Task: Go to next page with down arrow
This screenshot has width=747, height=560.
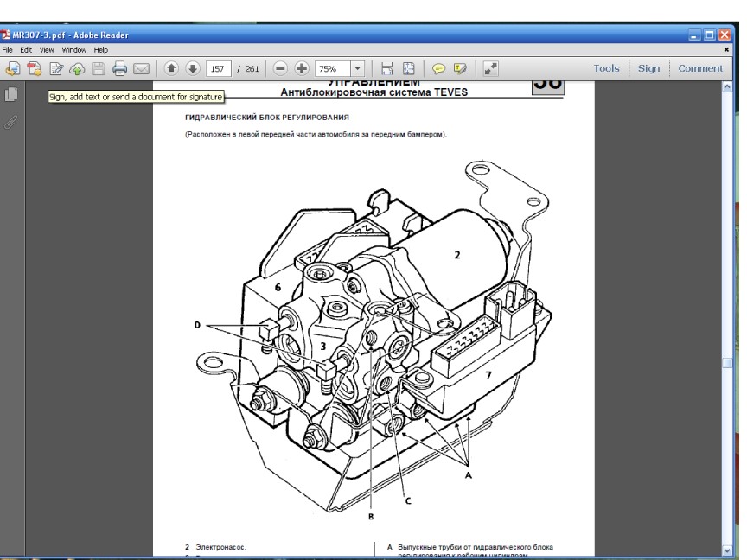Action: point(193,68)
